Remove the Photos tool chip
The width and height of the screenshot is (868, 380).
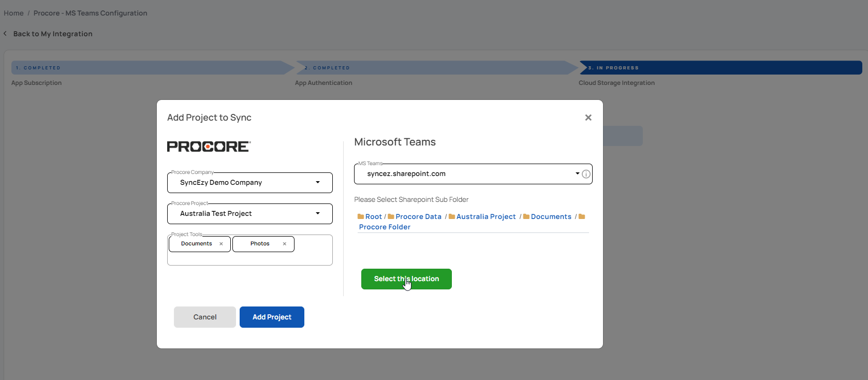[x=284, y=244]
